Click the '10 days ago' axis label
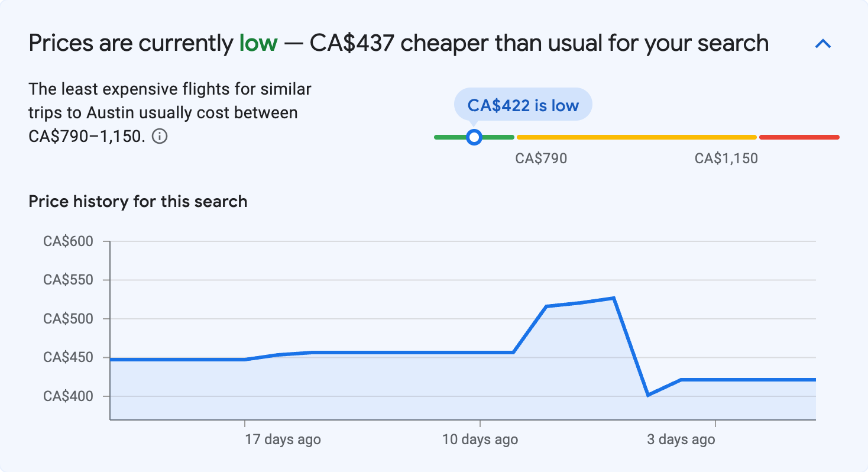 click(480, 439)
